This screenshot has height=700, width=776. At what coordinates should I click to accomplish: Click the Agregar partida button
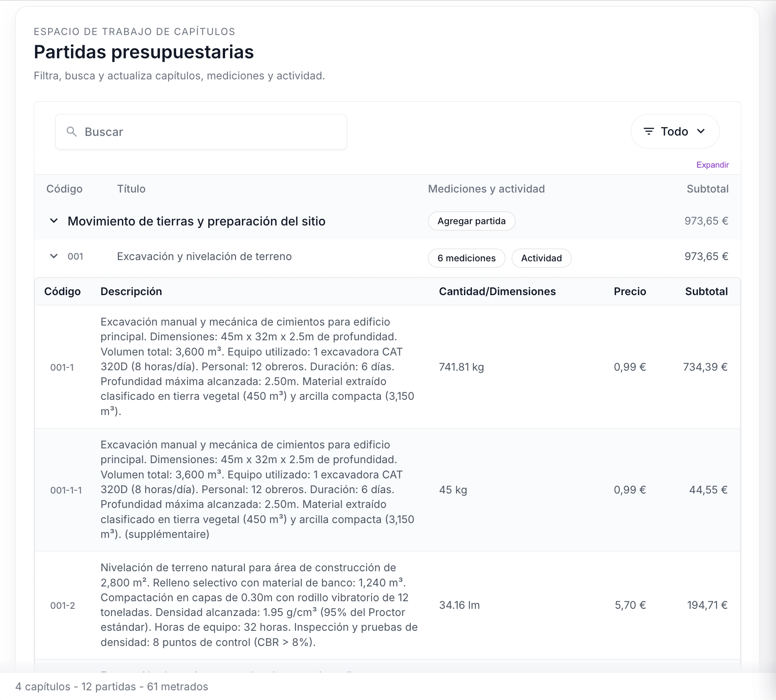(x=471, y=221)
